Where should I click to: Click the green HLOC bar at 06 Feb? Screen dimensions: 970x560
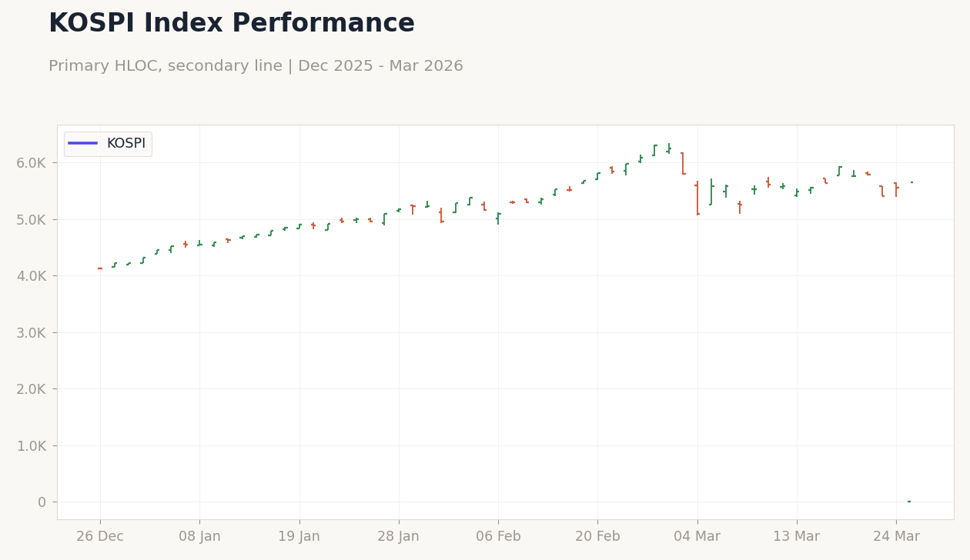(x=498, y=218)
